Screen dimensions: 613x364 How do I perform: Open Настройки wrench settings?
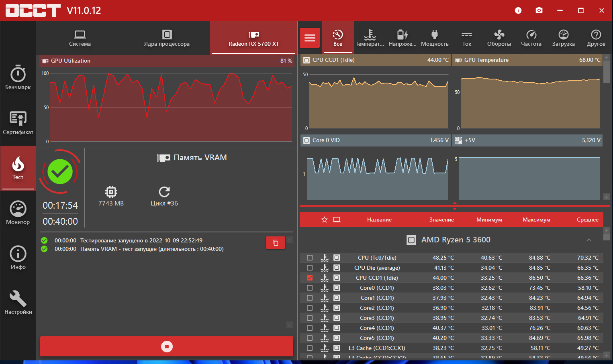(18, 303)
